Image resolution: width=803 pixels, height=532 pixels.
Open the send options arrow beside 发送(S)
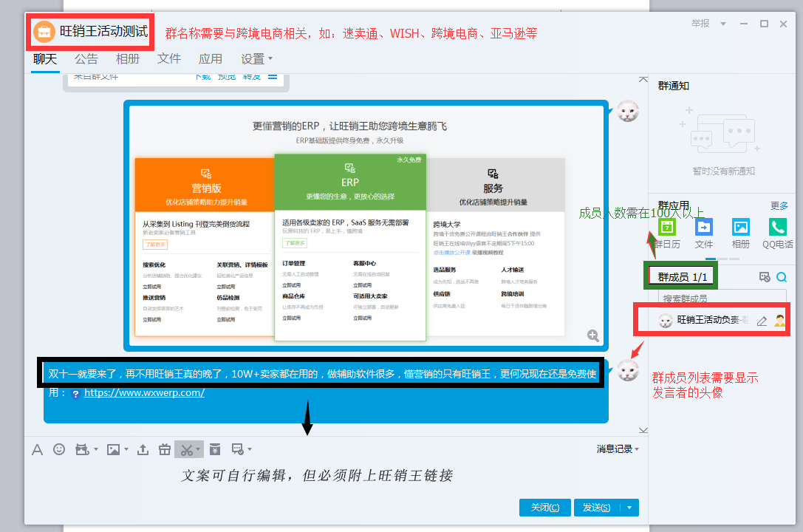coord(629,508)
